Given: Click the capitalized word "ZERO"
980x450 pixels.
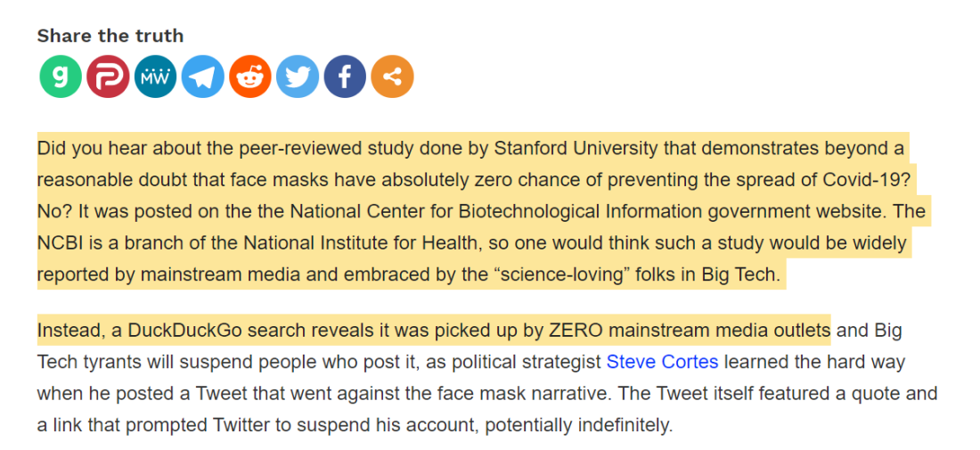Looking at the screenshot, I should click(x=574, y=331).
